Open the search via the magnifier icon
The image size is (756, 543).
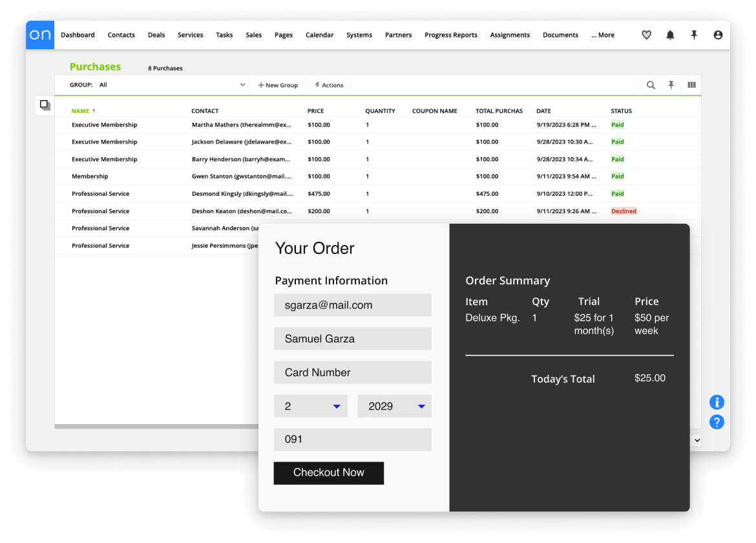point(651,85)
